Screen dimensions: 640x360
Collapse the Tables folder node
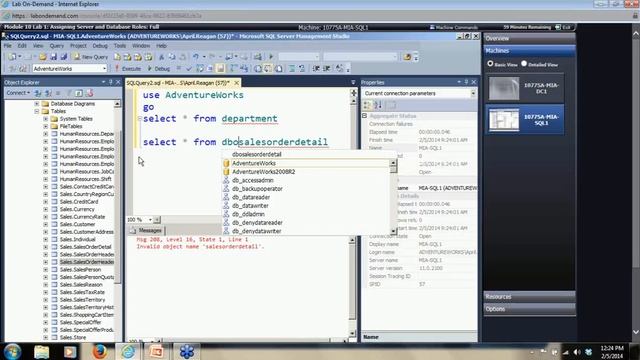pos(37,111)
